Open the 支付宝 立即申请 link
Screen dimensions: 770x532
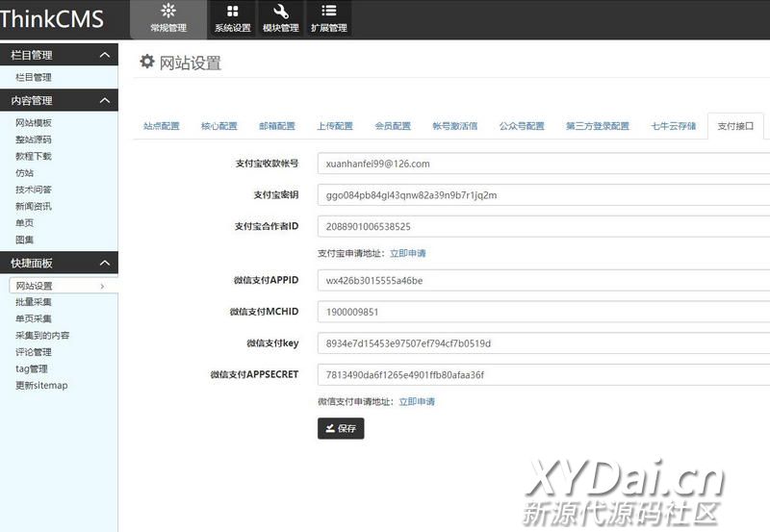coord(407,253)
